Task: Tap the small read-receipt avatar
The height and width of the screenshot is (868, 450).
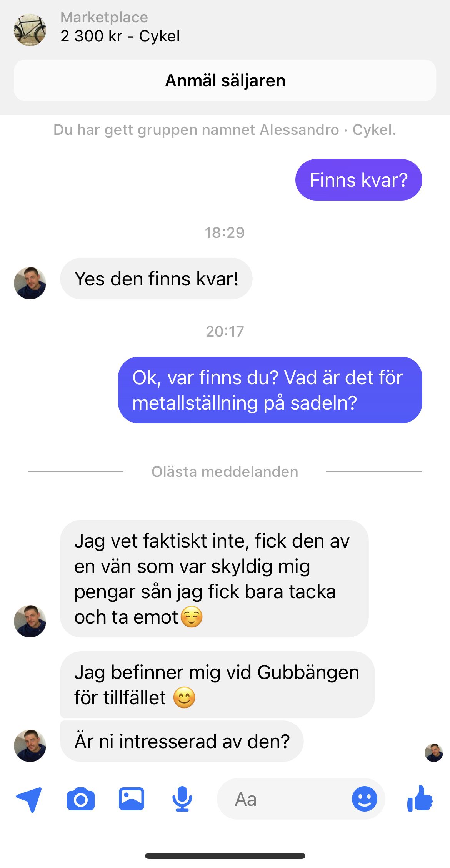Action: (434, 752)
